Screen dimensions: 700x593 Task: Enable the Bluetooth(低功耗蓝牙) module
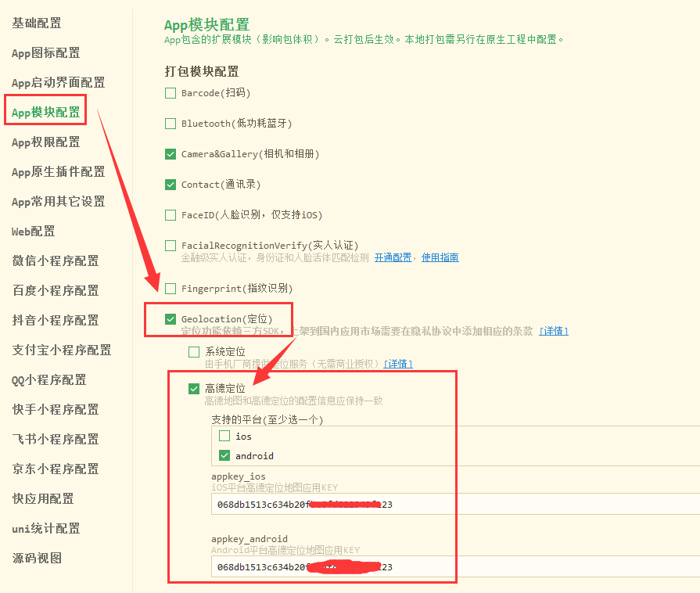[x=171, y=123]
